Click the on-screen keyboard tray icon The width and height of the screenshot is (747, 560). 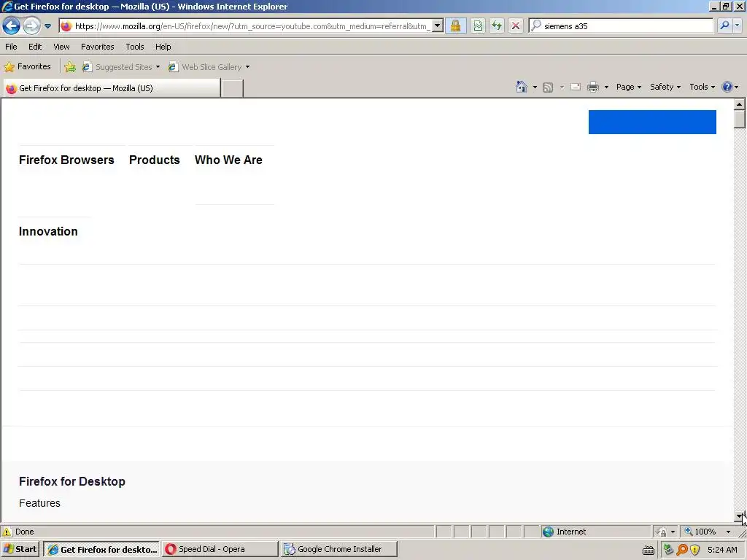pyautogui.click(x=649, y=550)
